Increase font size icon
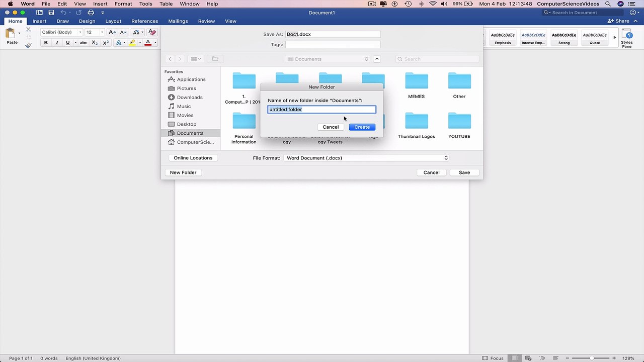This screenshot has width=644, height=362. (112, 32)
